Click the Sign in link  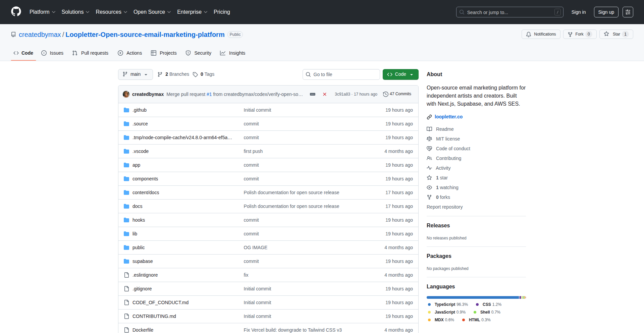click(x=579, y=12)
